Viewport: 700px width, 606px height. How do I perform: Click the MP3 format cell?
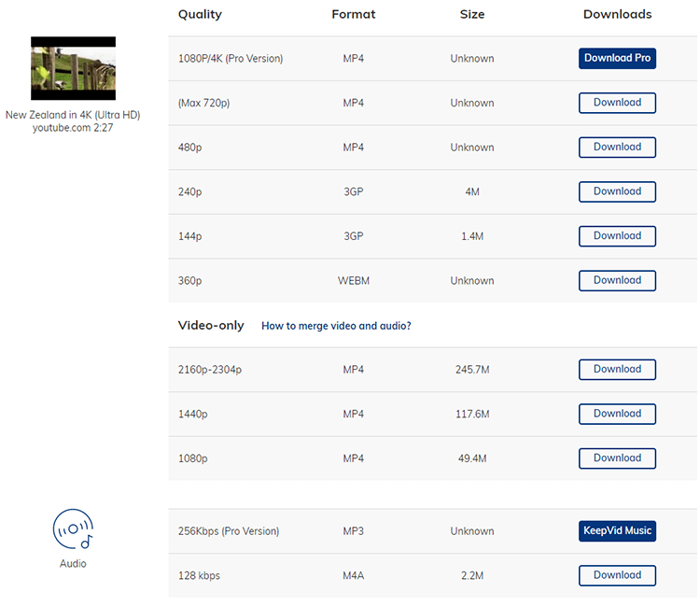coord(354,531)
